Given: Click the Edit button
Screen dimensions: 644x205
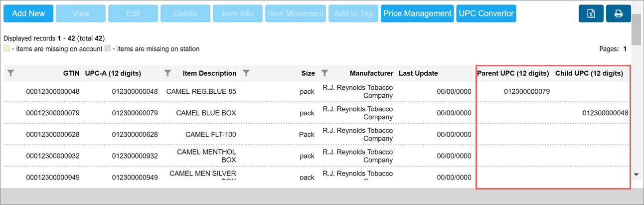Looking at the screenshot, I should tap(133, 13).
